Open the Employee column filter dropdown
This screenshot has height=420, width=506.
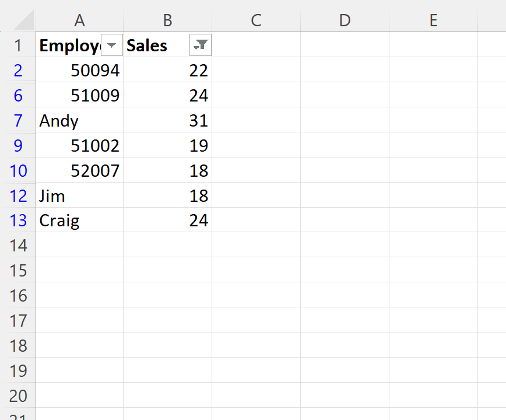(x=112, y=45)
